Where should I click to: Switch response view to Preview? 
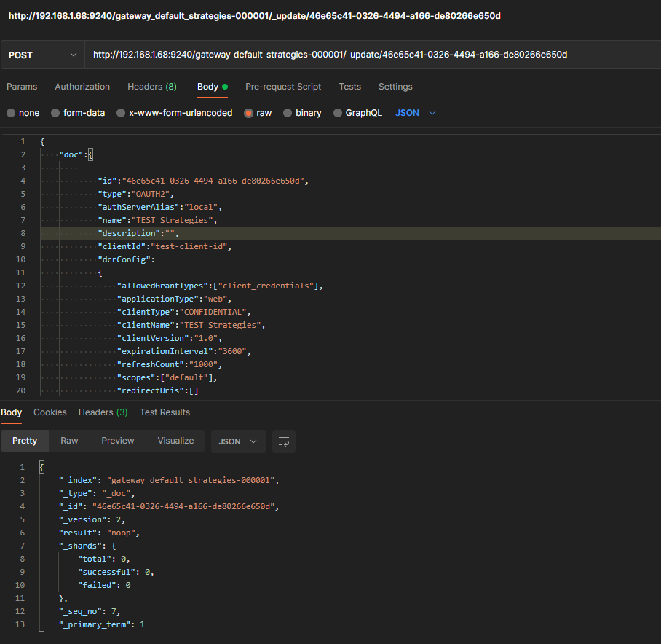point(118,441)
